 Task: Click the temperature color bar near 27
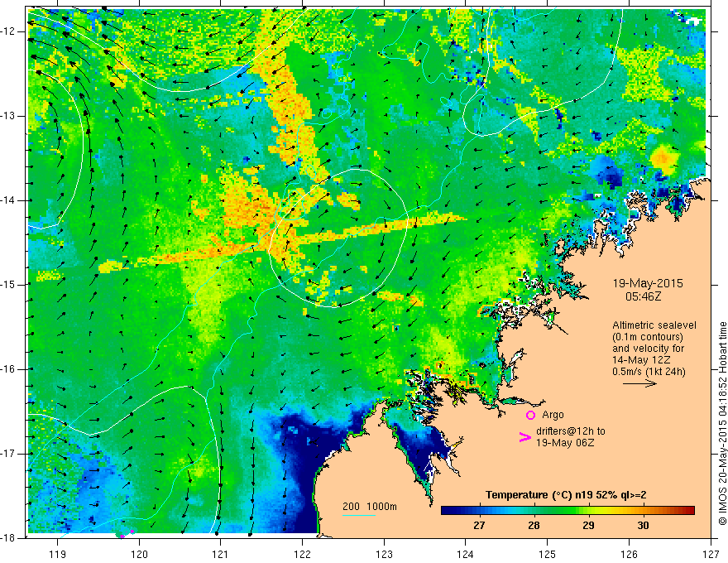[479, 510]
